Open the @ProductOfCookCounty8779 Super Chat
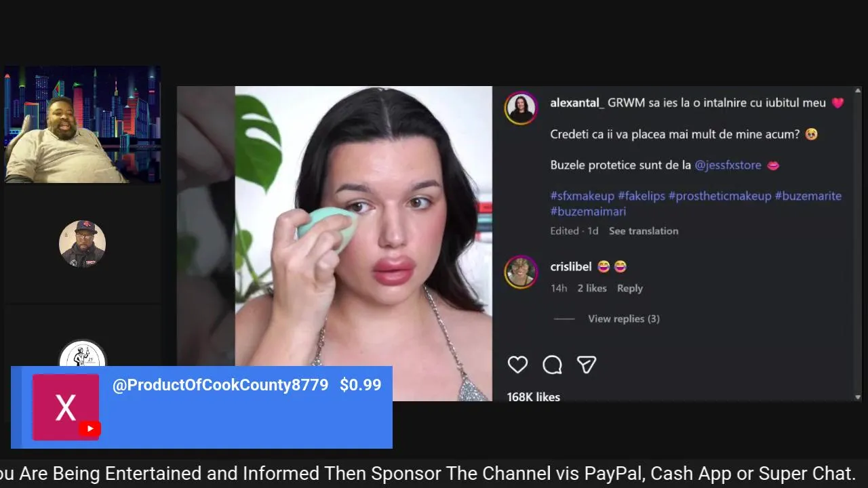 tap(202, 407)
